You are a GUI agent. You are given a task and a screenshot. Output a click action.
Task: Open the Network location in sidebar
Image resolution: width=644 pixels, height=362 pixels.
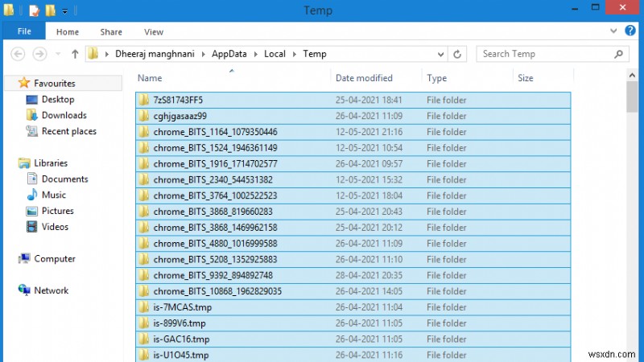[51, 290]
